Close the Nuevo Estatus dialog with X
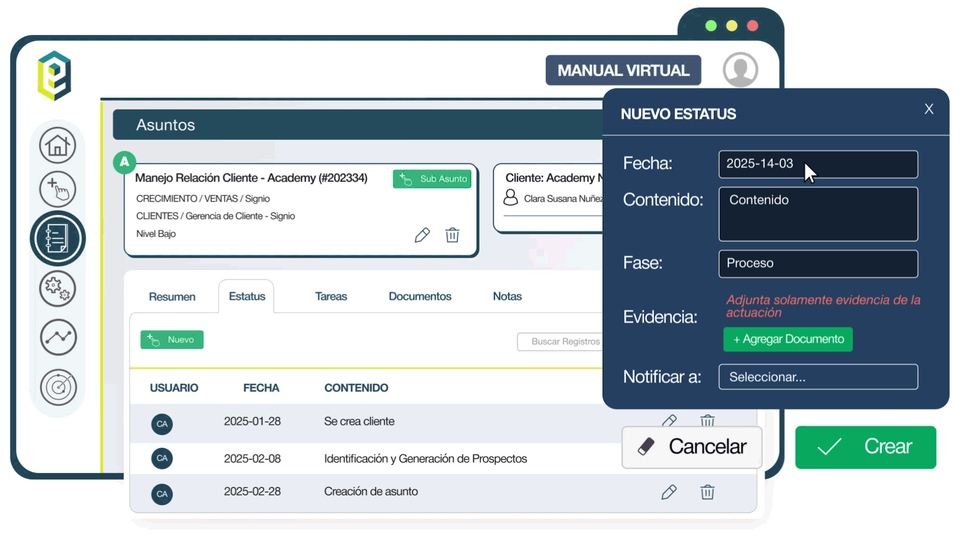The width and height of the screenshot is (980, 538). (929, 109)
